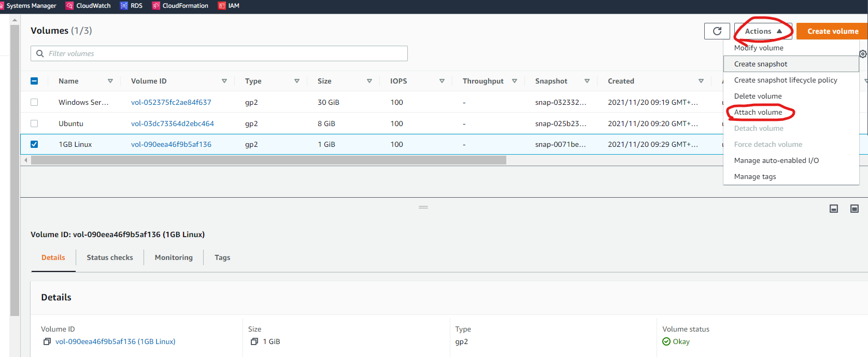Click the Windows Ser... name cell
Screen dimensions: 868x357
click(x=83, y=102)
